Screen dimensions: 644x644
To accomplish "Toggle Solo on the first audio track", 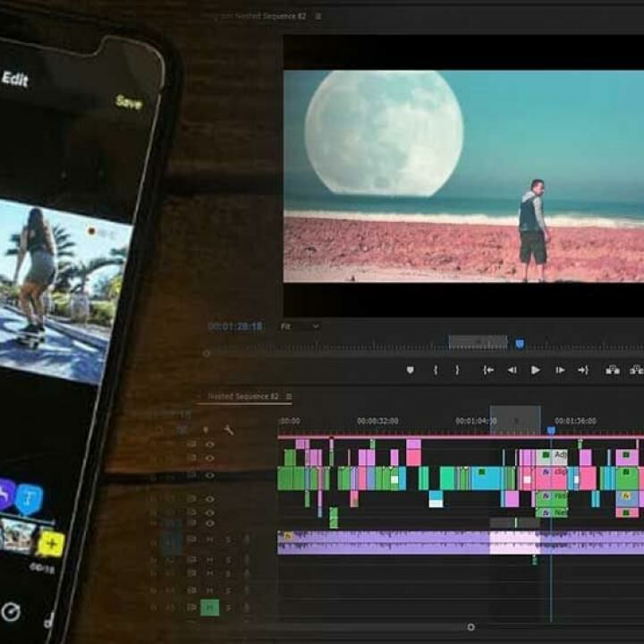I will [228, 539].
